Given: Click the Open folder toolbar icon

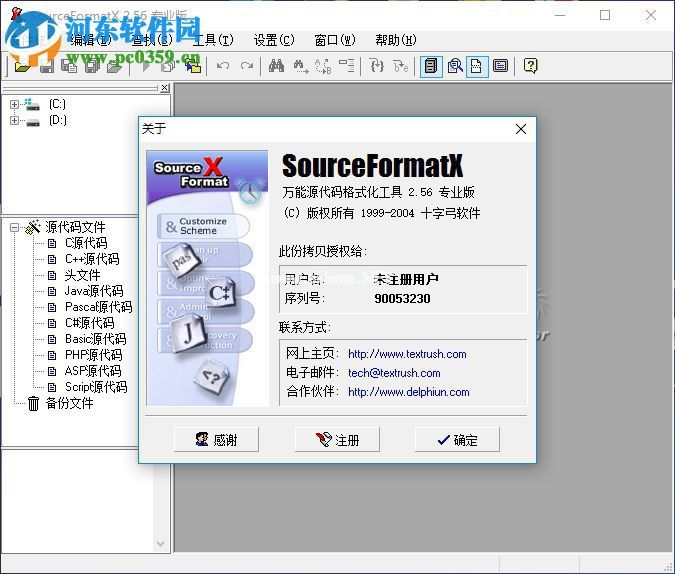Looking at the screenshot, I should [22, 66].
